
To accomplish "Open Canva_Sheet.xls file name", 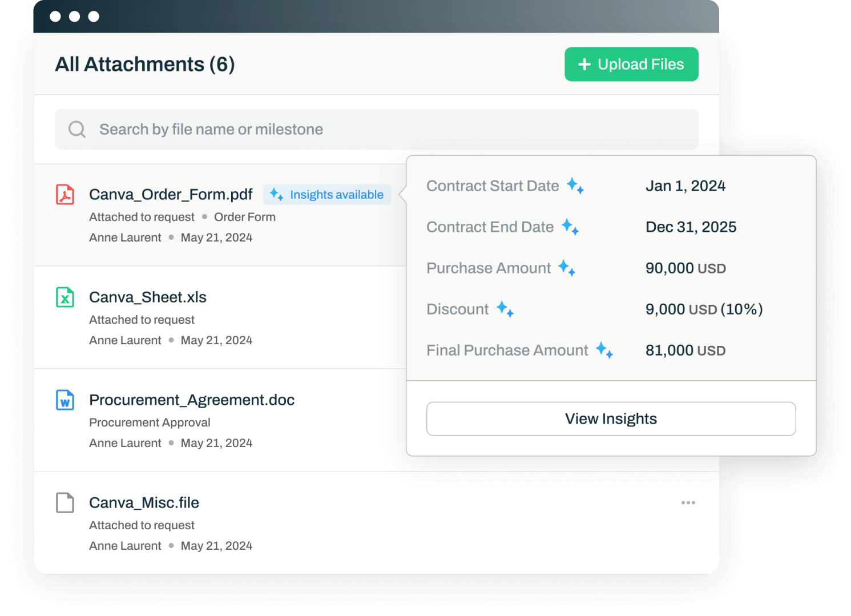I will pyautogui.click(x=148, y=297).
